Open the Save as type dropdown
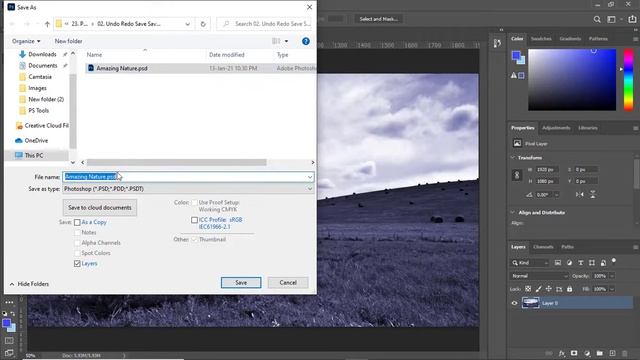 [x=189, y=189]
